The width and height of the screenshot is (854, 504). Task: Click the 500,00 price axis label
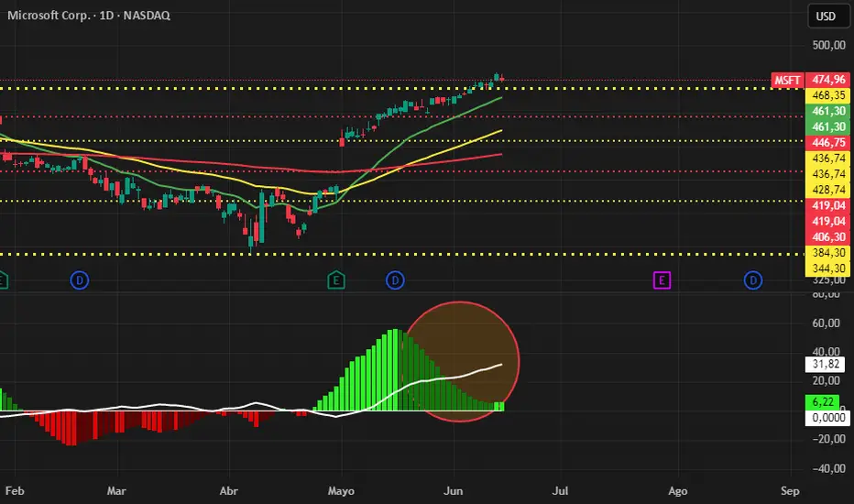tap(828, 45)
